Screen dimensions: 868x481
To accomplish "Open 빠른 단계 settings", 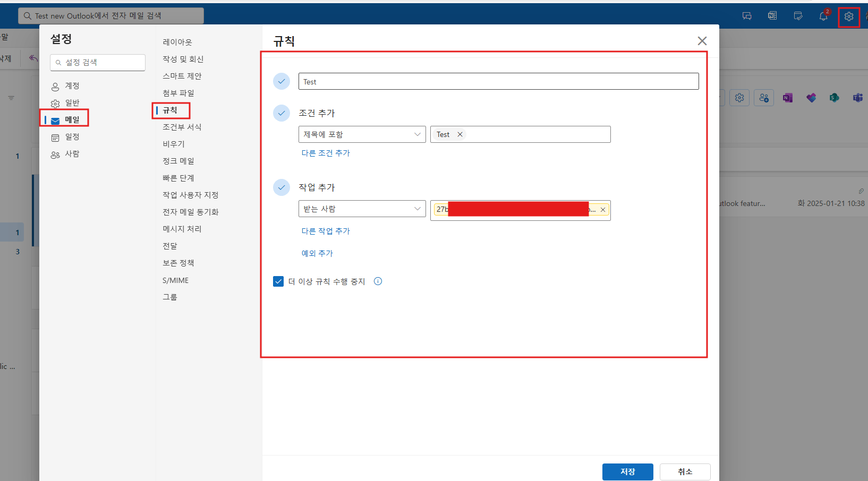I will [x=178, y=178].
